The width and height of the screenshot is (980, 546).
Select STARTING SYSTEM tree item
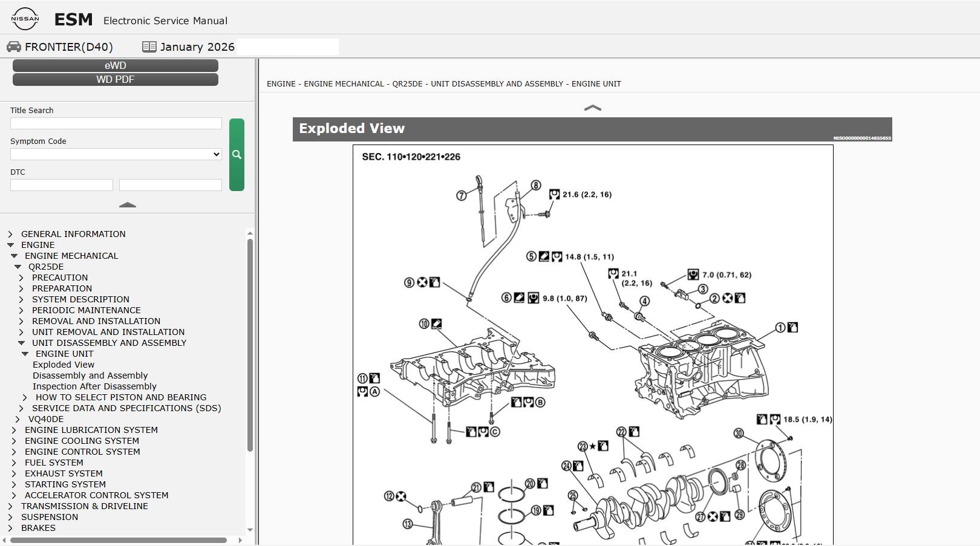point(65,484)
